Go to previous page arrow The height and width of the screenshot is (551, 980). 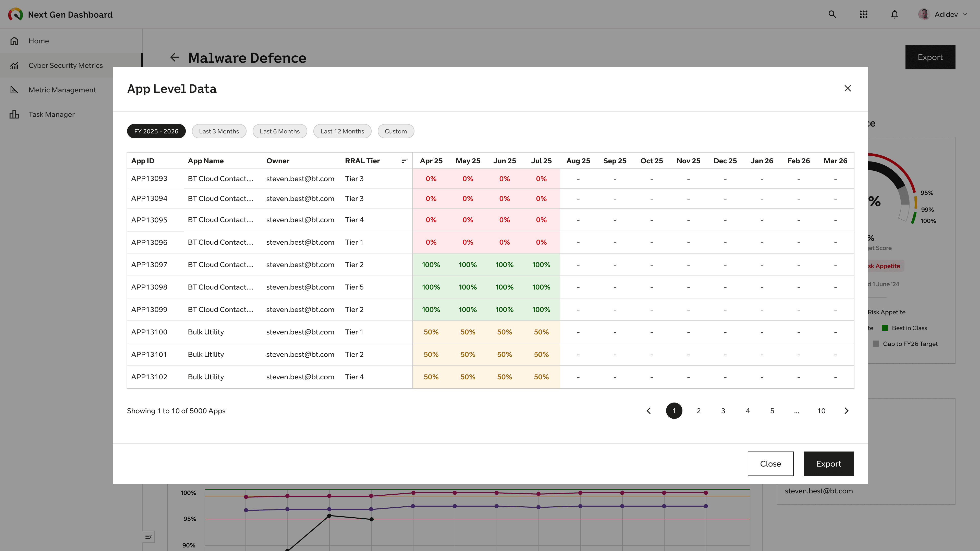649,411
